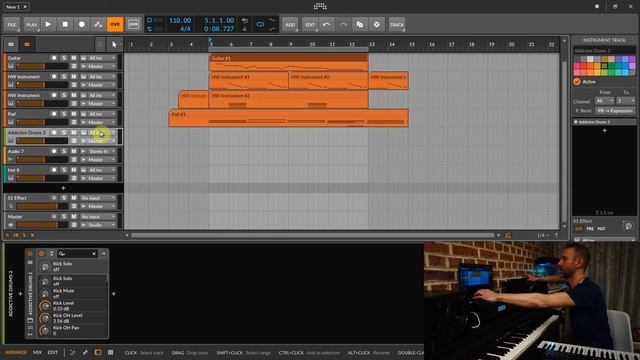
Task: Click the PB → Expression button in inspector
Action: coord(615,111)
